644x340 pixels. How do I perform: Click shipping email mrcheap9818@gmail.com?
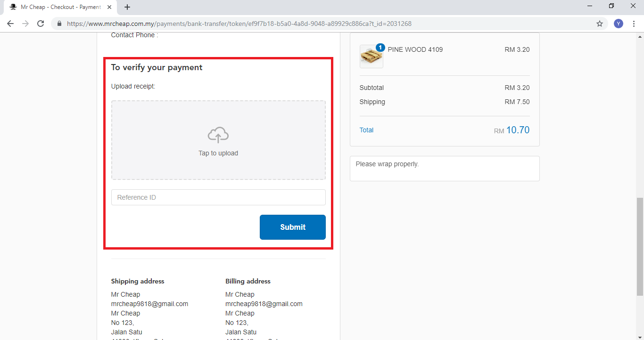coord(149,304)
